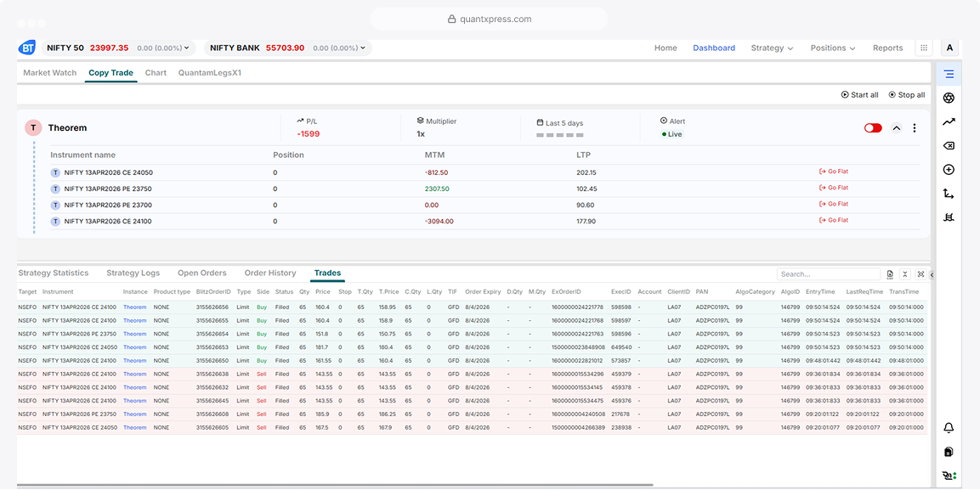The width and height of the screenshot is (980, 490).
Task: Go Flat on NIFTY PE 23700
Action: [834, 204]
